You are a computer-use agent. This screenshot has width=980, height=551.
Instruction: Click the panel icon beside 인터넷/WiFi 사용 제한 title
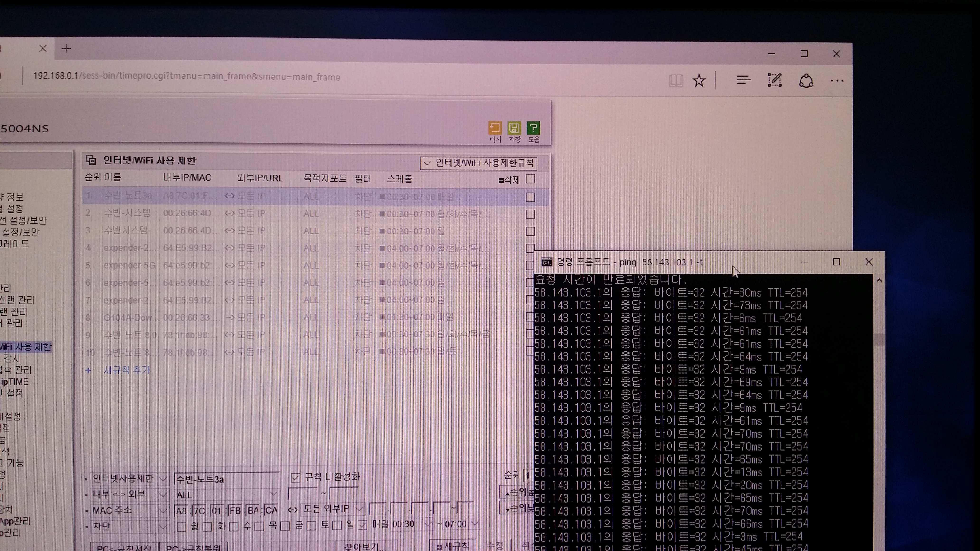[91, 160]
